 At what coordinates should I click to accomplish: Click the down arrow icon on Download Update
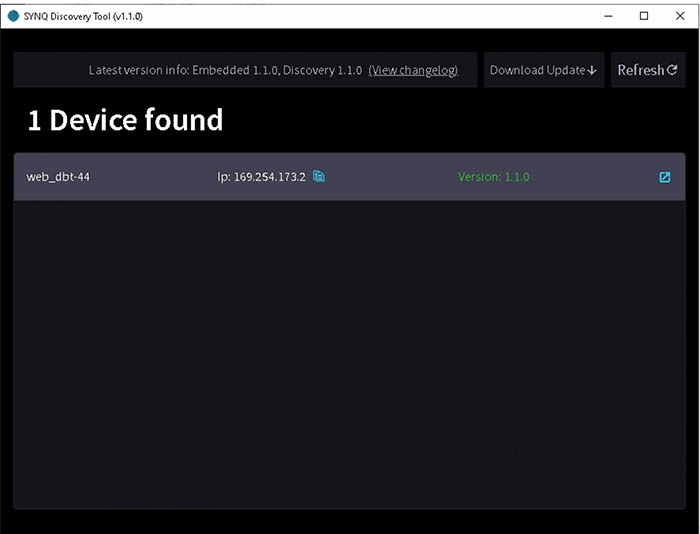[x=592, y=71]
